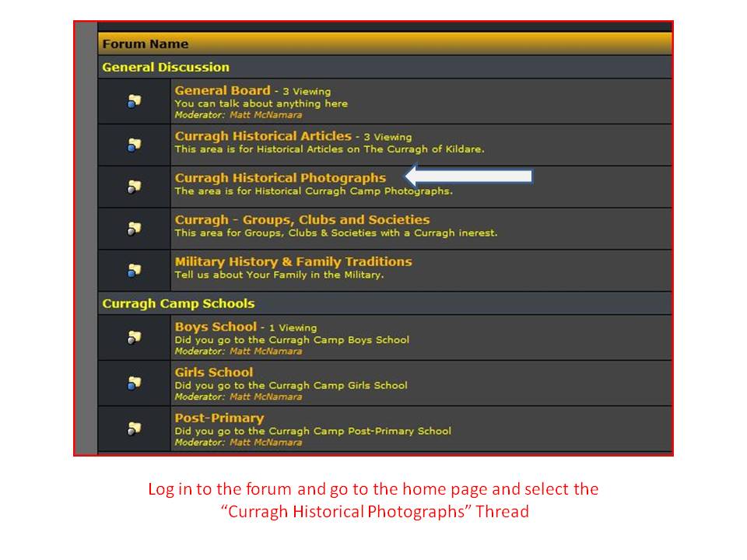This screenshot has width=747, height=560.
Task: Click '3 Viewing' beside Curragh Historical Articles
Action: click(388, 137)
